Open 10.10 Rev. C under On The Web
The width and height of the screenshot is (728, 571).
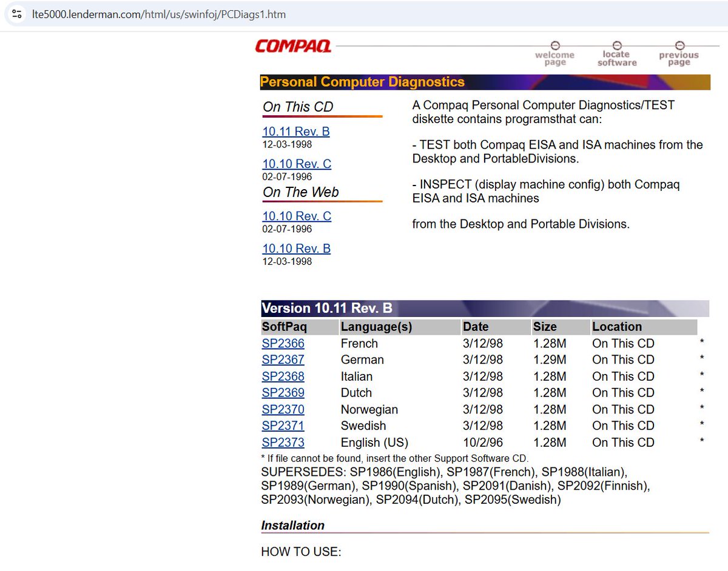click(x=297, y=216)
